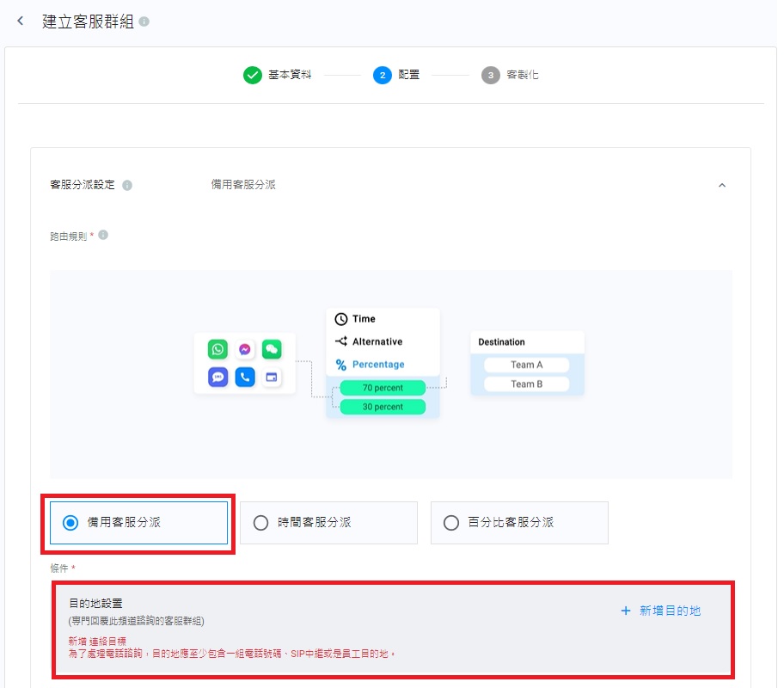
Task: Click percent icon beside Percentage
Action: coord(341,365)
